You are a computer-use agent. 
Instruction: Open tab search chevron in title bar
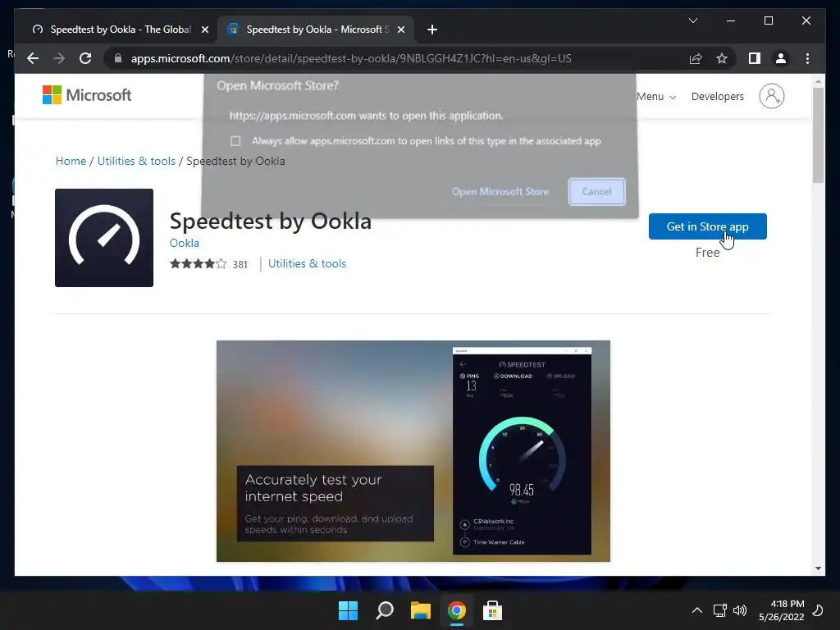pyautogui.click(x=692, y=21)
